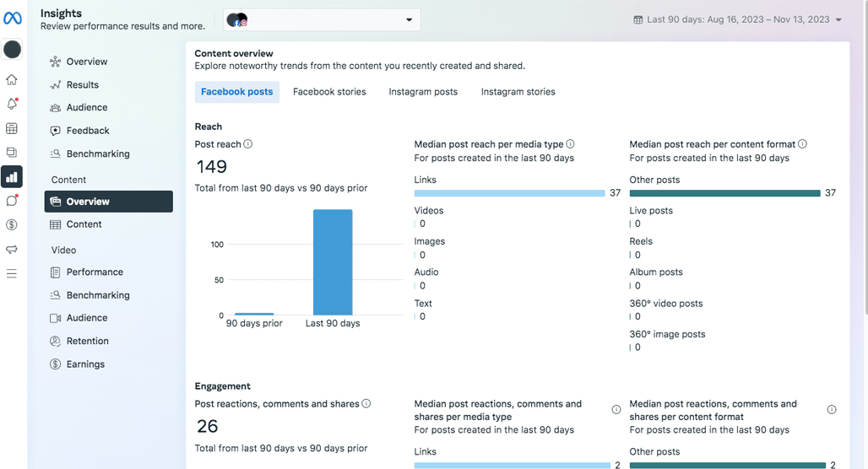Switch to Instagram stories tab

click(x=518, y=92)
